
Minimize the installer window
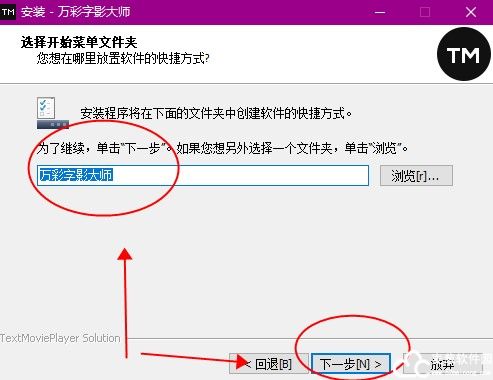point(380,12)
